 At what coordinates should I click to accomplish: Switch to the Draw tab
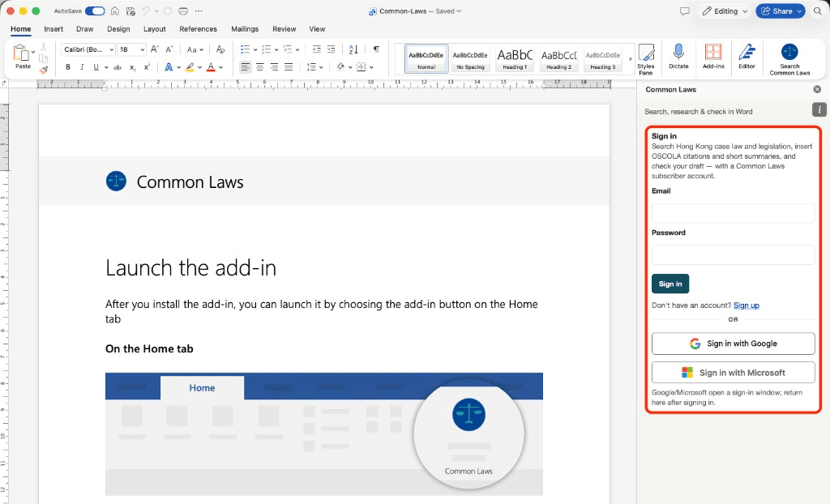[84, 29]
